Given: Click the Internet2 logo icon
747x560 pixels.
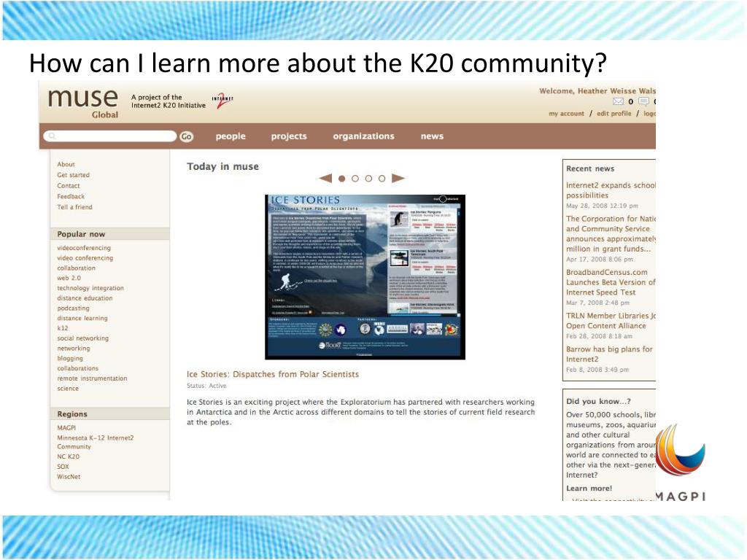Looking at the screenshot, I should tap(222, 100).
